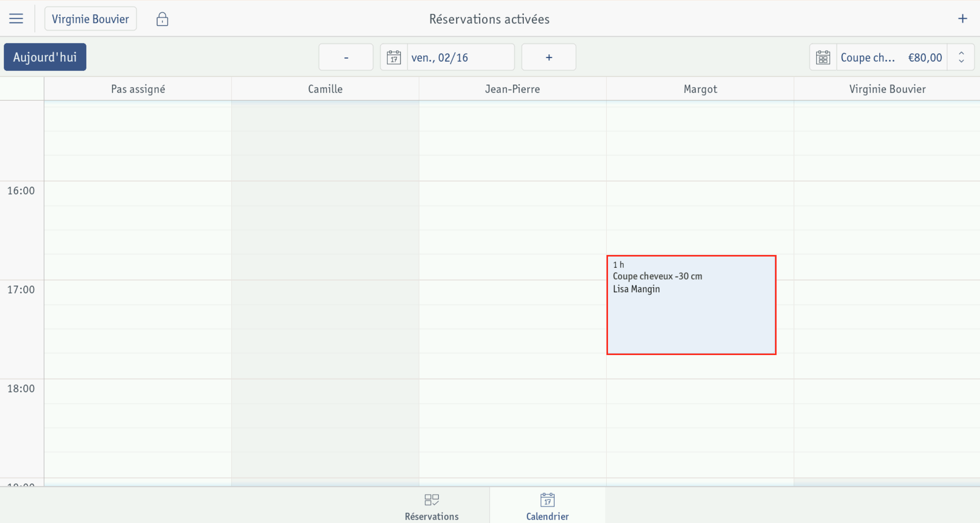Click the Réservations activées title
The image size is (980, 523).
point(489,19)
